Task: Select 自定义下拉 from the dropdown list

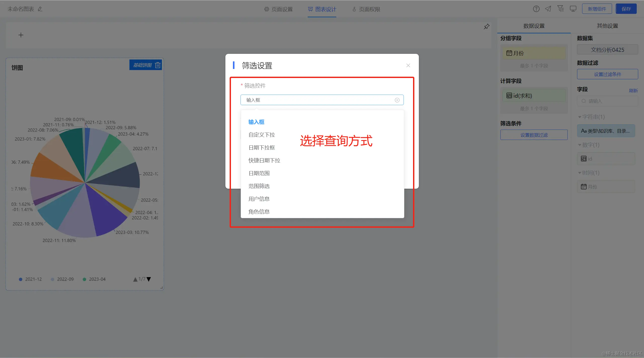Action: coord(262,135)
